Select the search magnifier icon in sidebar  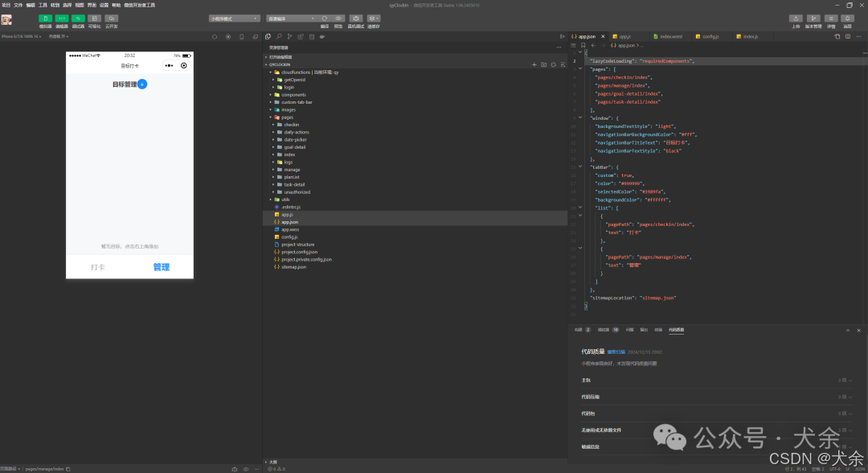coord(279,36)
